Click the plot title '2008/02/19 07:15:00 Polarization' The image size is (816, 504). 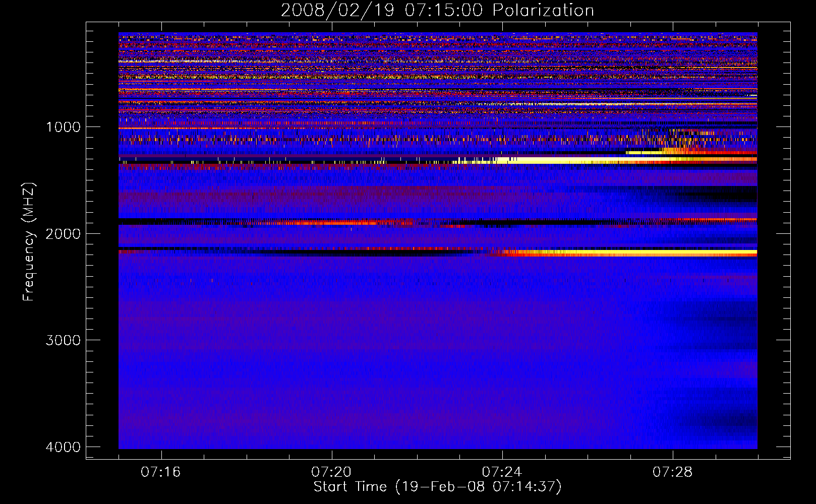click(437, 10)
